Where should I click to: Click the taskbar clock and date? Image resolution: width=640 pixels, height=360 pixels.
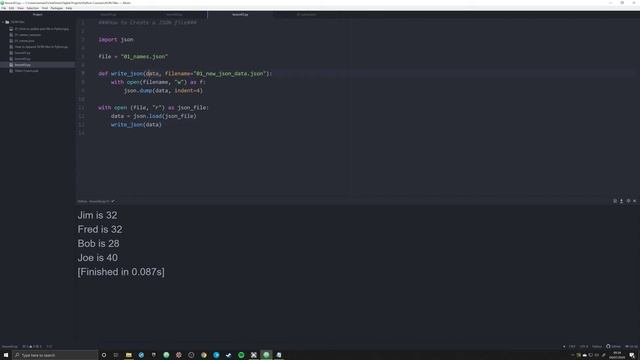[x=617, y=355]
